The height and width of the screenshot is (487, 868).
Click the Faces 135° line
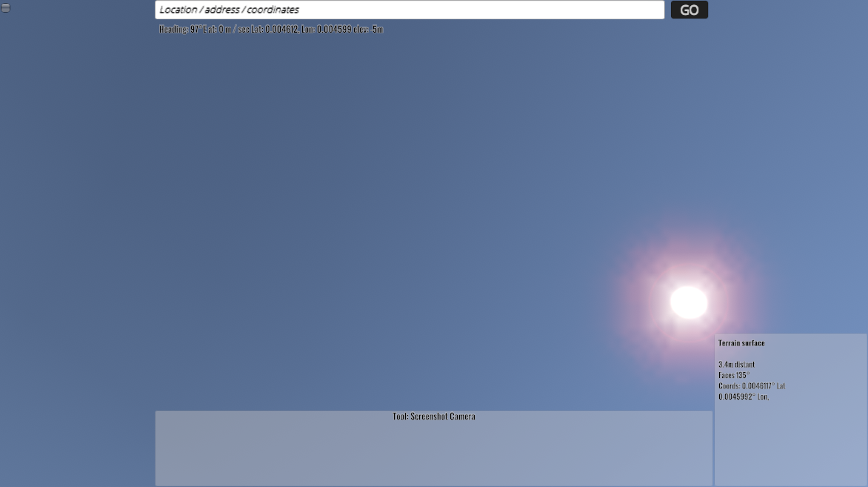pos(734,375)
